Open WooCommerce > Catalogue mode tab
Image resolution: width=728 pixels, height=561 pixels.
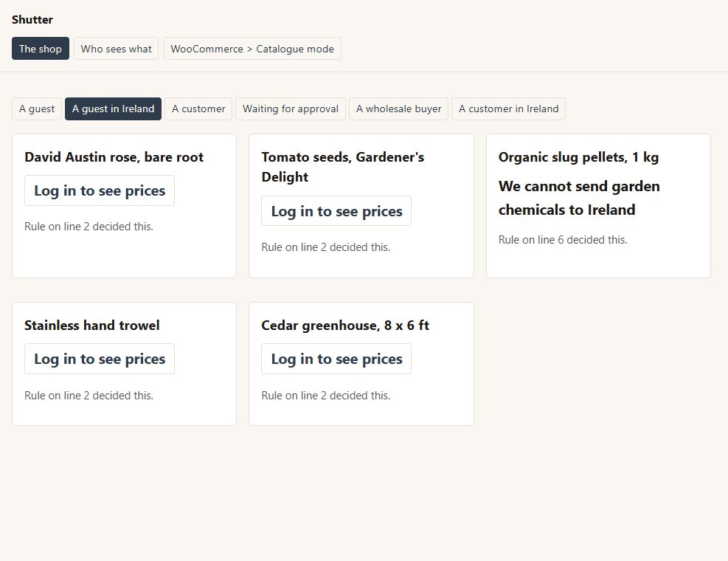252,48
